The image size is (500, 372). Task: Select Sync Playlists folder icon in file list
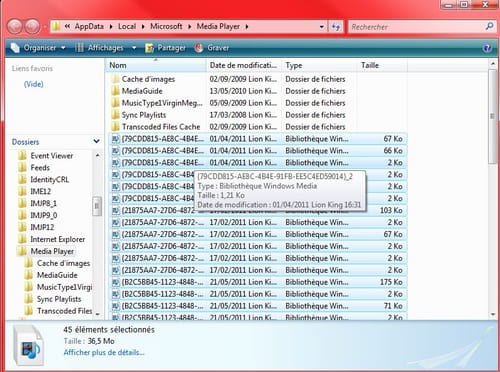pyautogui.click(x=115, y=115)
